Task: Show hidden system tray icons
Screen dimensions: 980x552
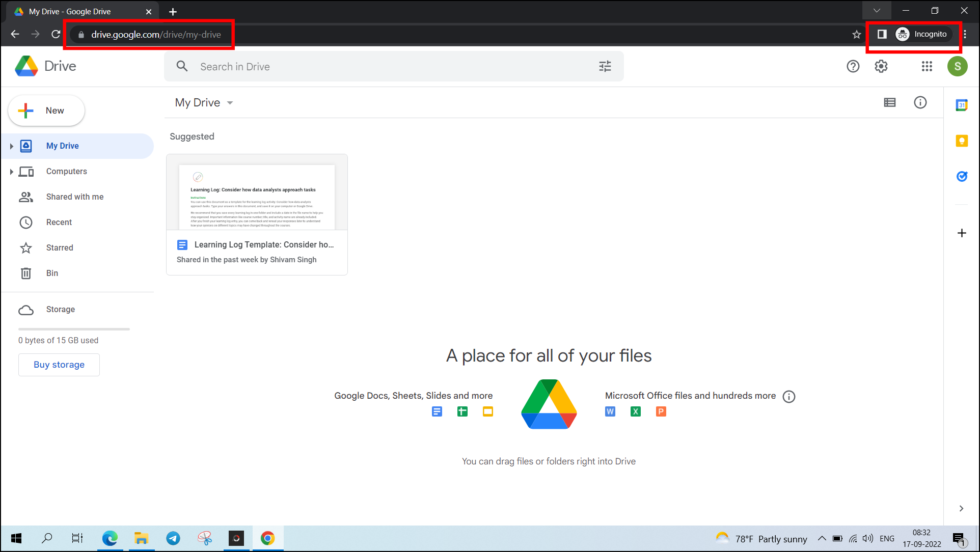Action: pyautogui.click(x=822, y=538)
